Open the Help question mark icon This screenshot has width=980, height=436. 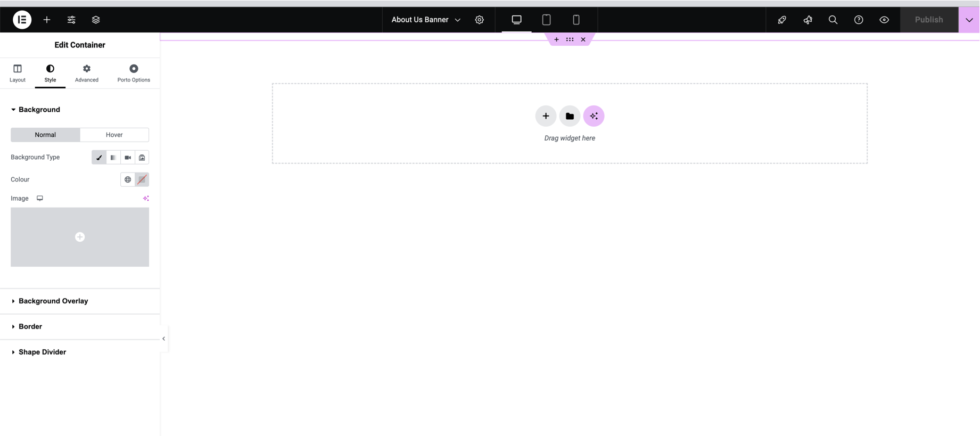click(859, 20)
